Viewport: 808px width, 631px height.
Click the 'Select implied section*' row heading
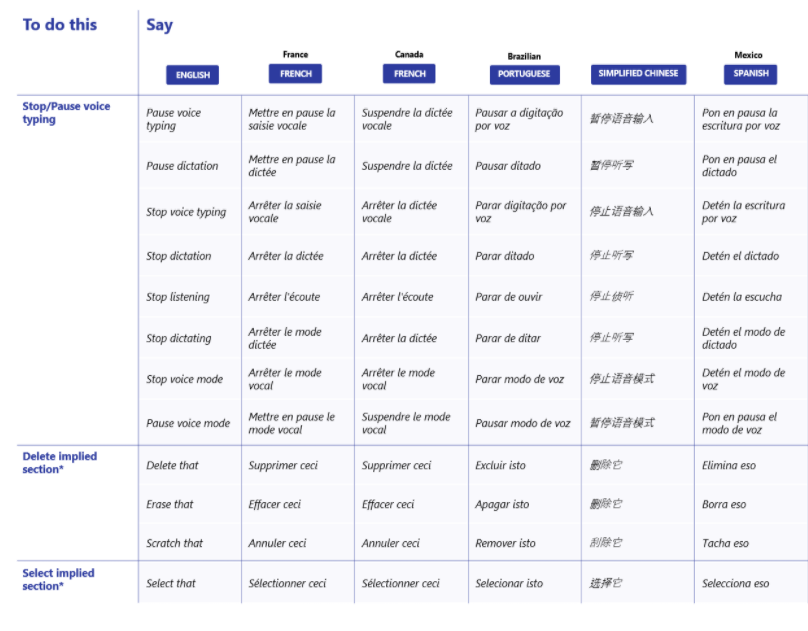point(58,579)
